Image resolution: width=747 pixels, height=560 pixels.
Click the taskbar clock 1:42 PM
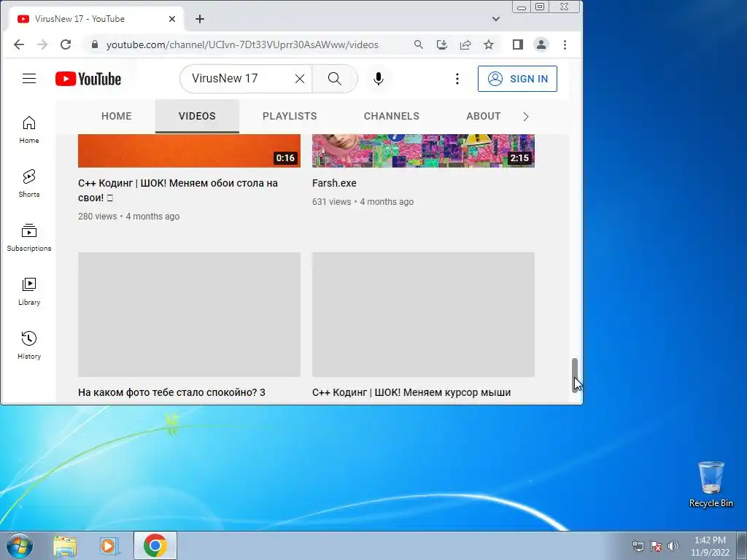(x=710, y=545)
